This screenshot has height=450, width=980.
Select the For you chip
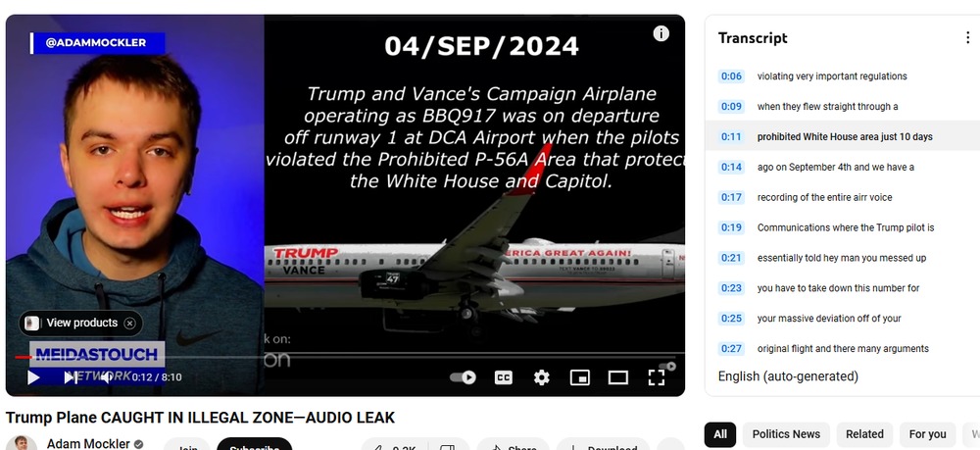[x=927, y=434]
